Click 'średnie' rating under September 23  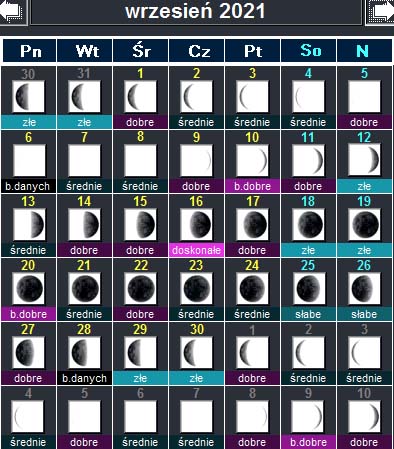pos(196,314)
